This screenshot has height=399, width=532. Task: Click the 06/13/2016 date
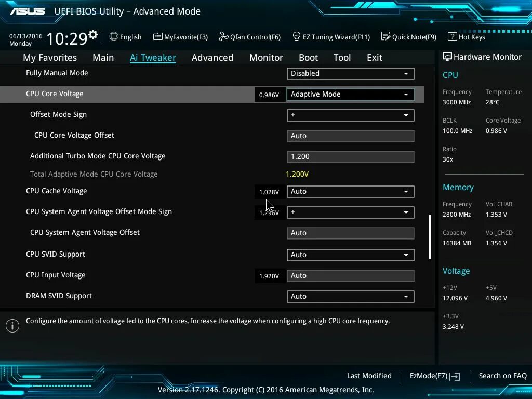tap(26, 36)
